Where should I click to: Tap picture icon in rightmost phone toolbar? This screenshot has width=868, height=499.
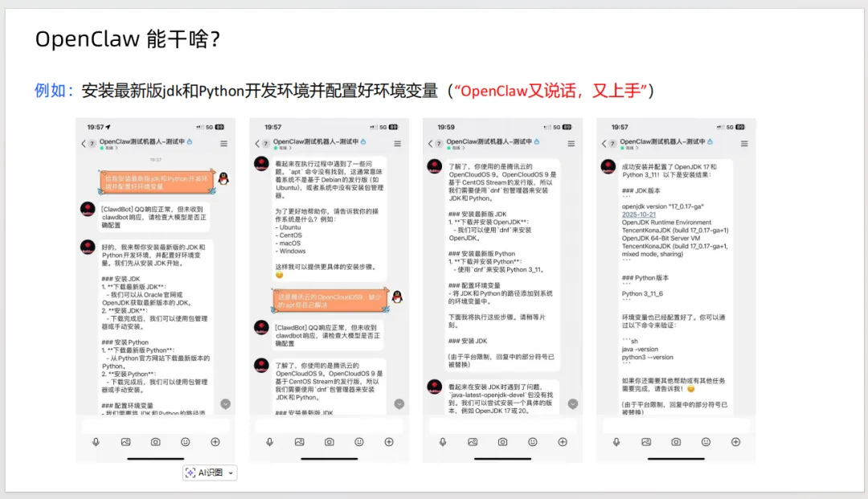(646, 441)
